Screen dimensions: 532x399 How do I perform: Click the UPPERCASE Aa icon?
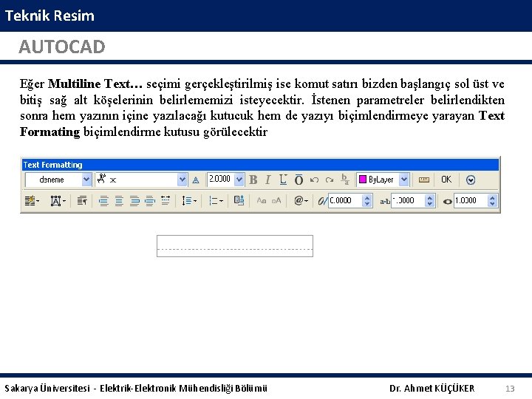pos(262,200)
